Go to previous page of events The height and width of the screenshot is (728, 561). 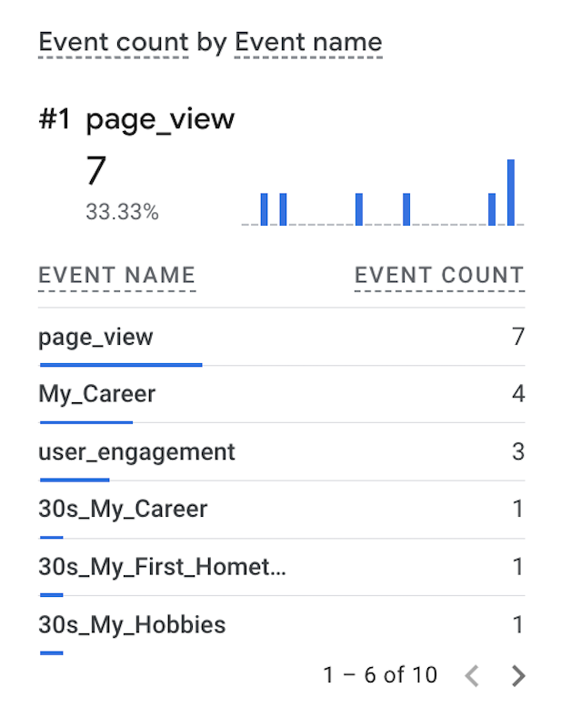click(x=471, y=675)
